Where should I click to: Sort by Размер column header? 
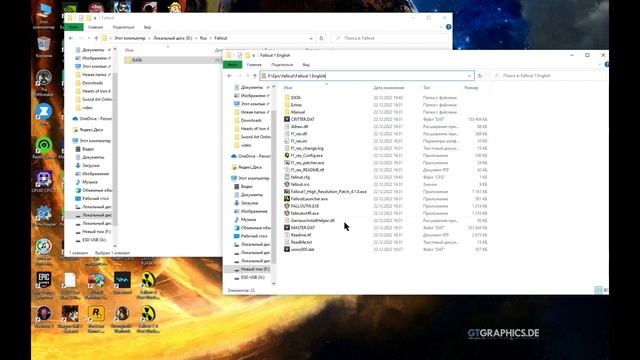[471, 88]
